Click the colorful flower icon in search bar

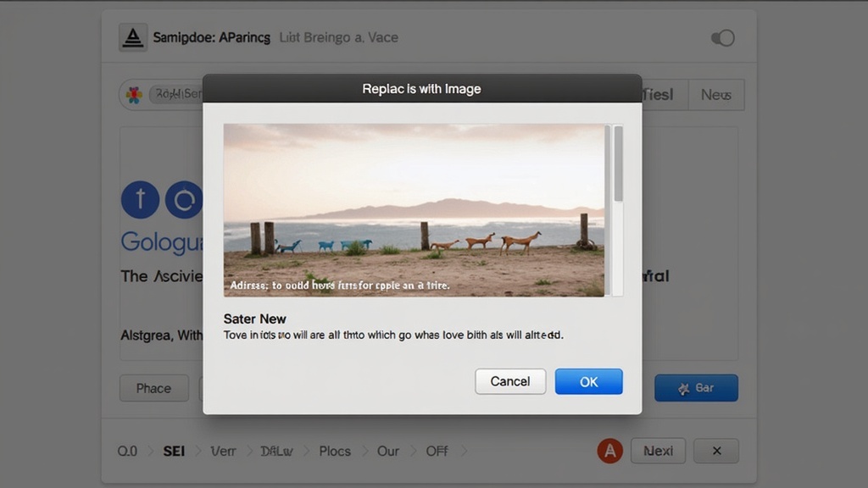(x=134, y=95)
